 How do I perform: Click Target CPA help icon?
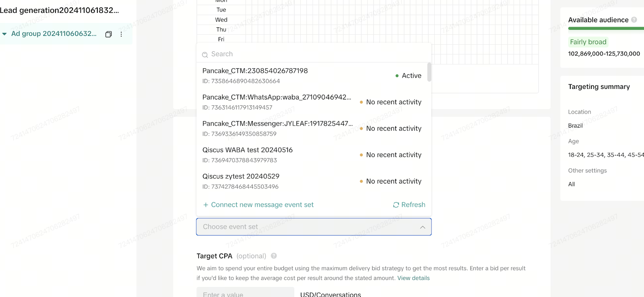274,256
